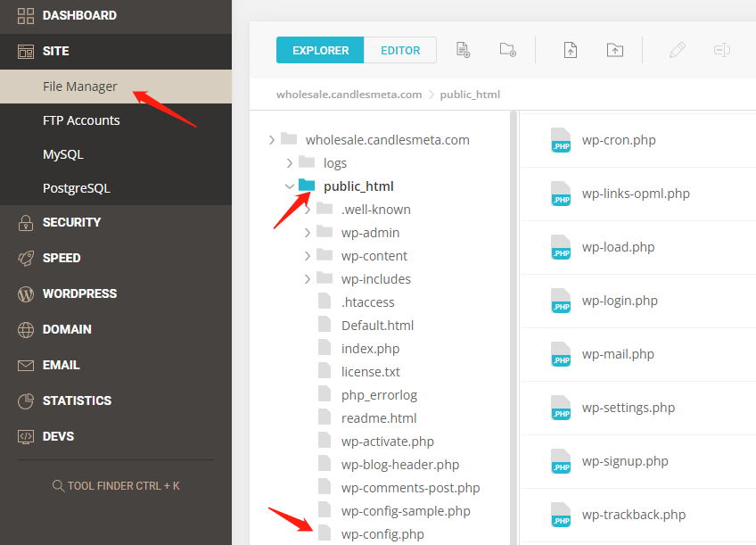The height and width of the screenshot is (545, 756).
Task: Expand the wp-admin folder chevron
Action: click(307, 233)
